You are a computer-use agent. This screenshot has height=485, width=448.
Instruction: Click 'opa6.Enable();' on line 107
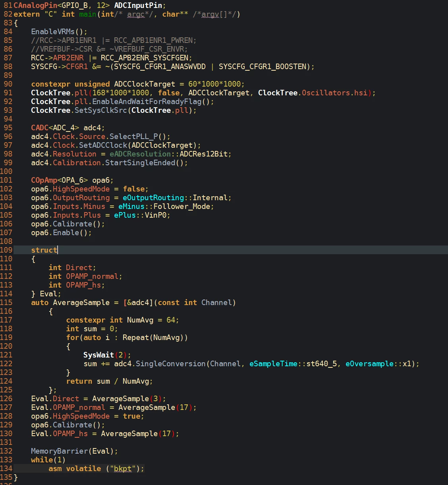62,232
